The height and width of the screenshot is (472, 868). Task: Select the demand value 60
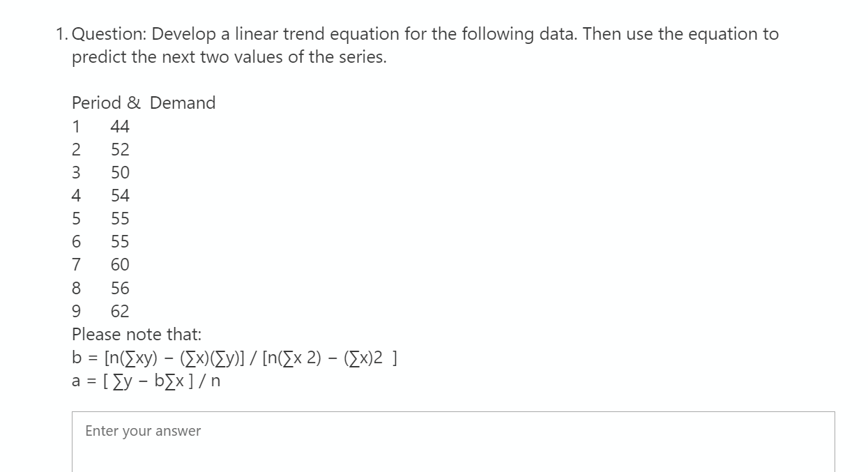(120, 264)
